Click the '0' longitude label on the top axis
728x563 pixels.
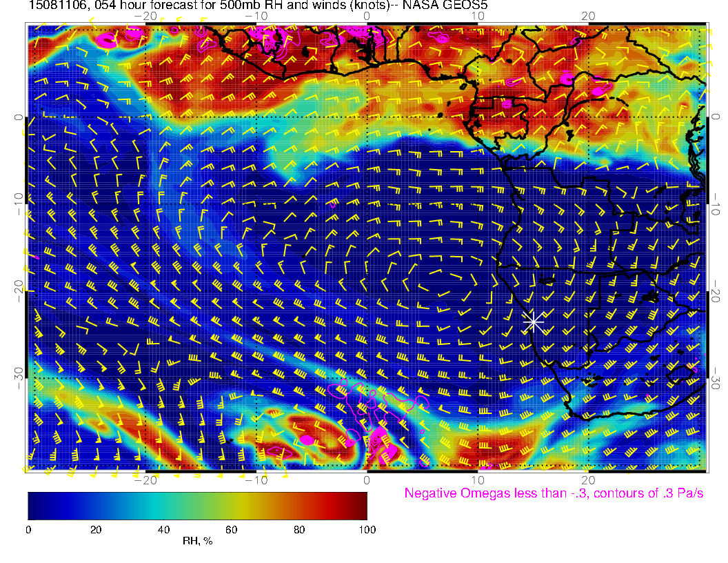(x=366, y=17)
